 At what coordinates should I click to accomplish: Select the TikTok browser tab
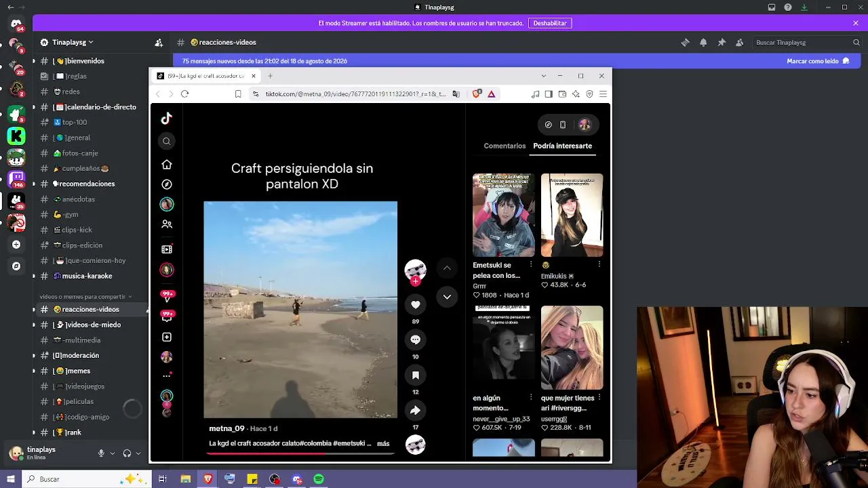pyautogui.click(x=206, y=76)
